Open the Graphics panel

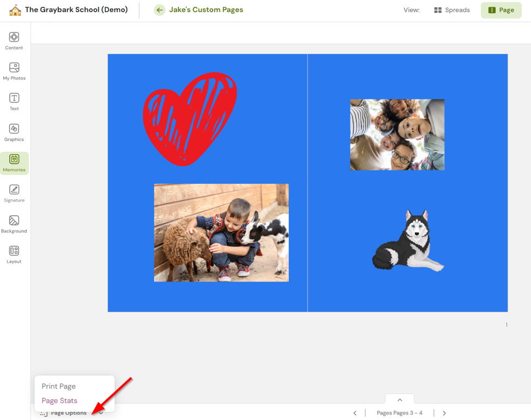pyautogui.click(x=14, y=132)
